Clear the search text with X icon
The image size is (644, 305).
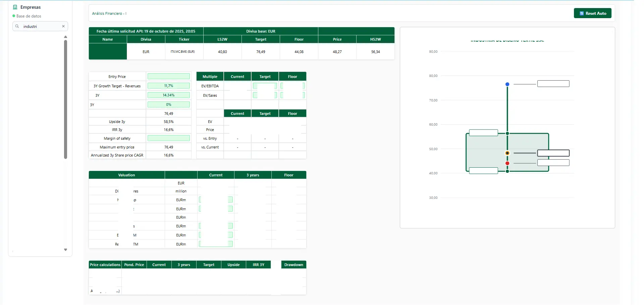63,26
